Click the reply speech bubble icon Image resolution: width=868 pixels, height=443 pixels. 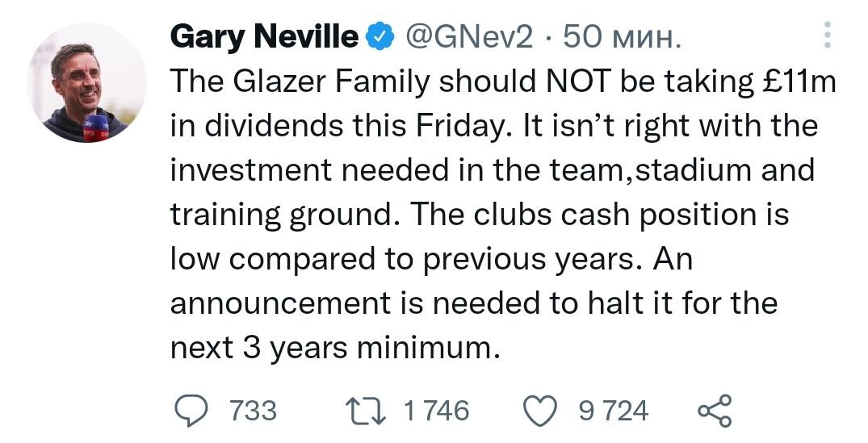pyautogui.click(x=191, y=411)
